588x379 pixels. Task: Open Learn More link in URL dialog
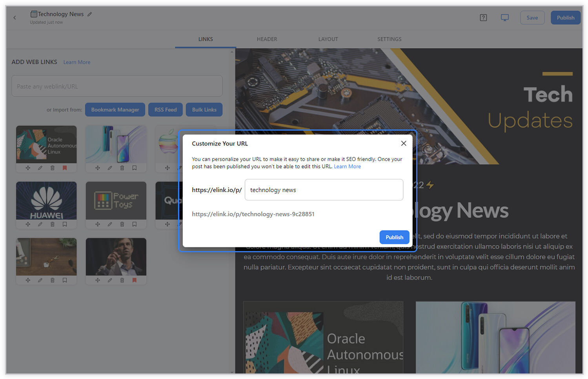(347, 166)
